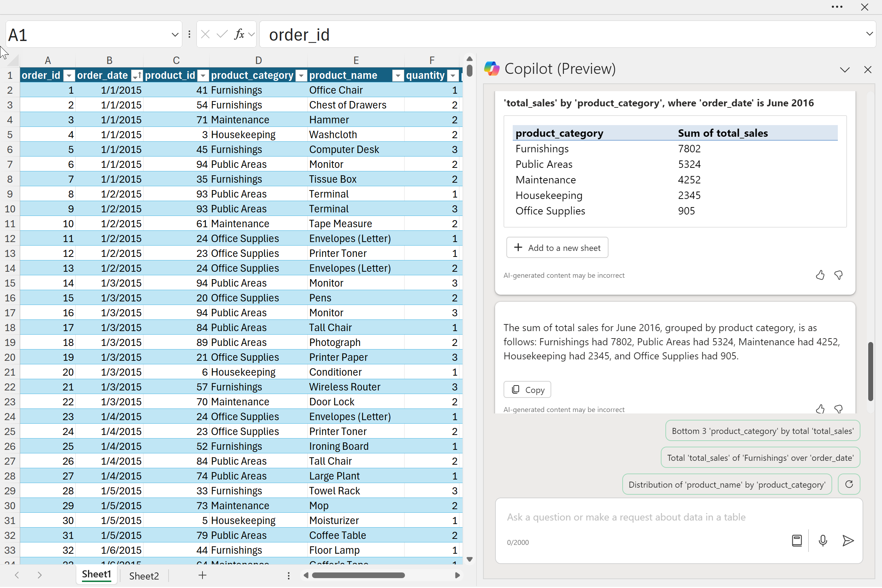
Task: Switch to the Sheet2 tab
Action: point(144,576)
